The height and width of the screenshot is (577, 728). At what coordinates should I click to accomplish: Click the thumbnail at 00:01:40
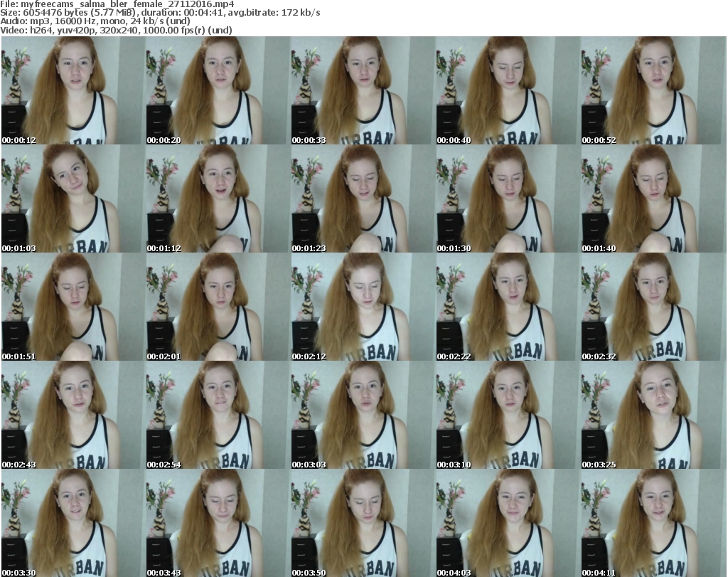(x=653, y=198)
